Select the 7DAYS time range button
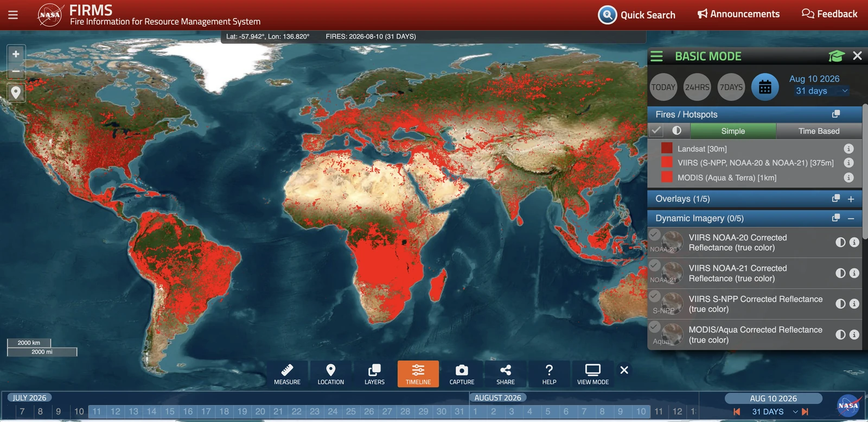This screenshot has height=422, width=868. tap(731, 87)
